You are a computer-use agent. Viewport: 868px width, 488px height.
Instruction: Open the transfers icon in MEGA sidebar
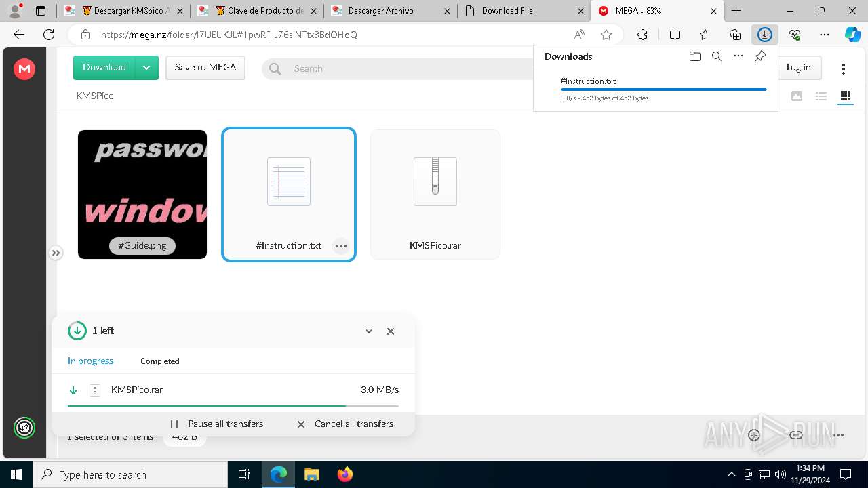point(24,428)
